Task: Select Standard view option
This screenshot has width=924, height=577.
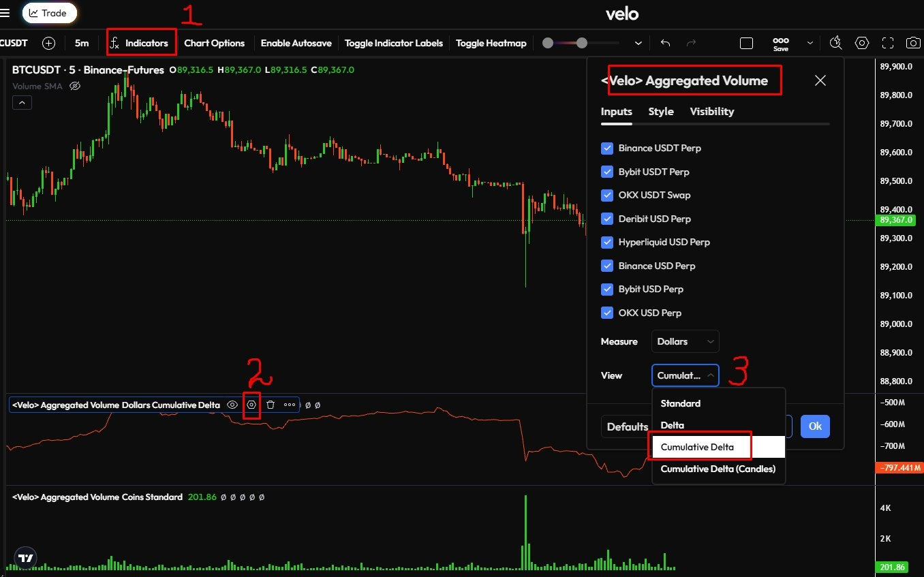Action: [x=719, y=403]
